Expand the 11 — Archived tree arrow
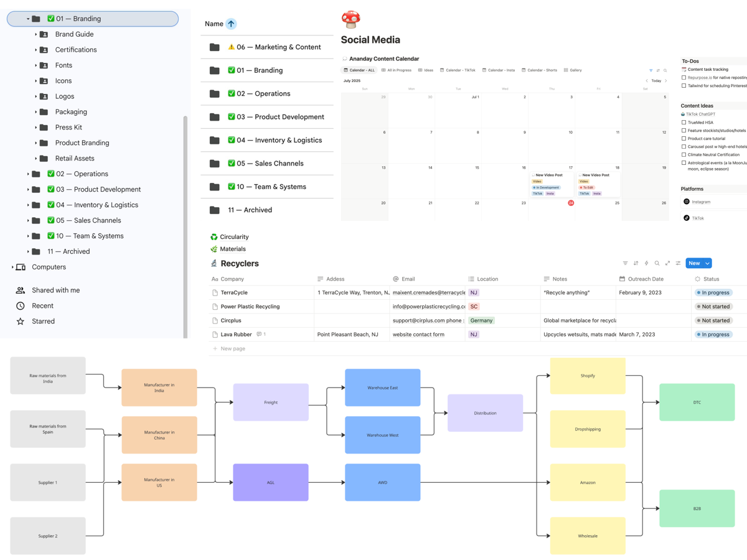The image size is (747, 560). [28, 252]
